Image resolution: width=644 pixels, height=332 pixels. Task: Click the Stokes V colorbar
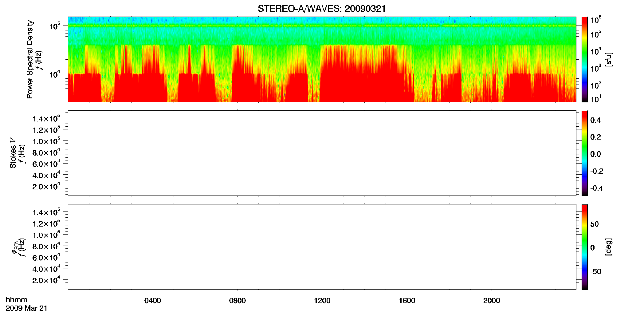585,153
